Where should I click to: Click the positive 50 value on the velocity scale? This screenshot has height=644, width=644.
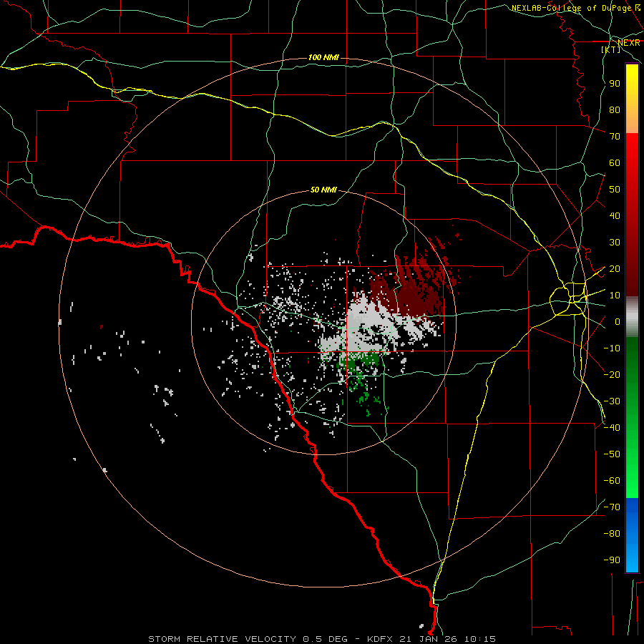615,190
